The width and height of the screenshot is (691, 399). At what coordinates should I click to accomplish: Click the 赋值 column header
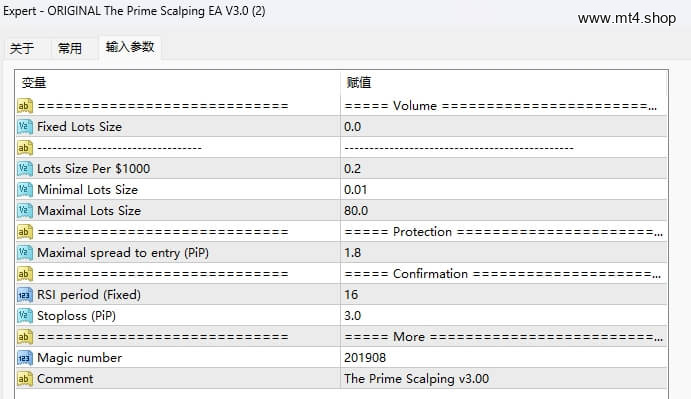[359, 82]
